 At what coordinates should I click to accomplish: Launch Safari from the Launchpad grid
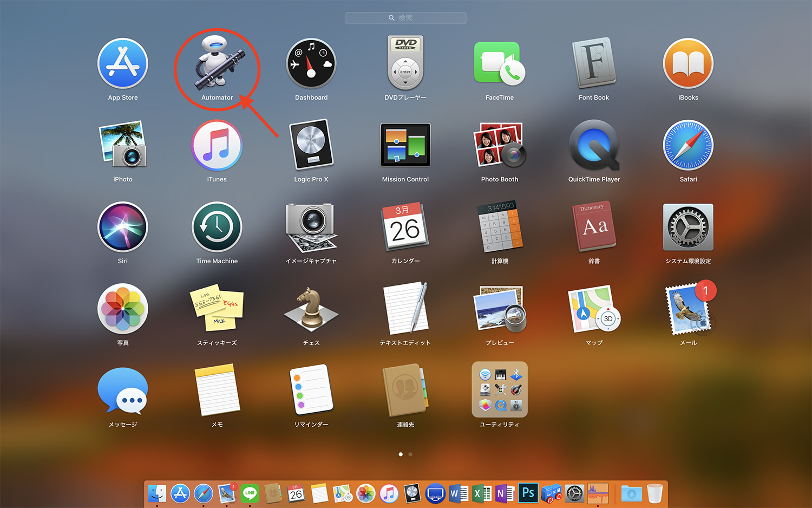pos(688,145)
